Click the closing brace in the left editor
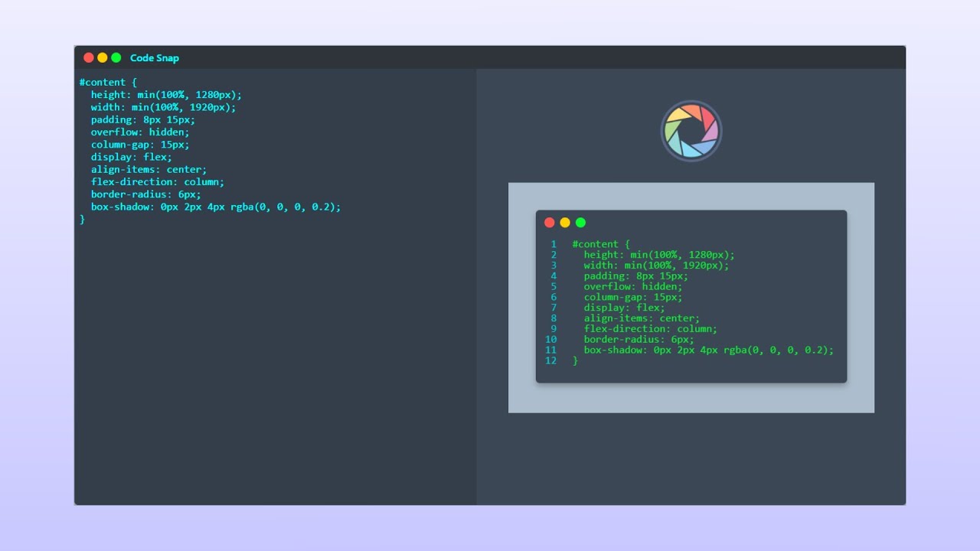Viewport: 980px width, 551px height. (82, 220)
